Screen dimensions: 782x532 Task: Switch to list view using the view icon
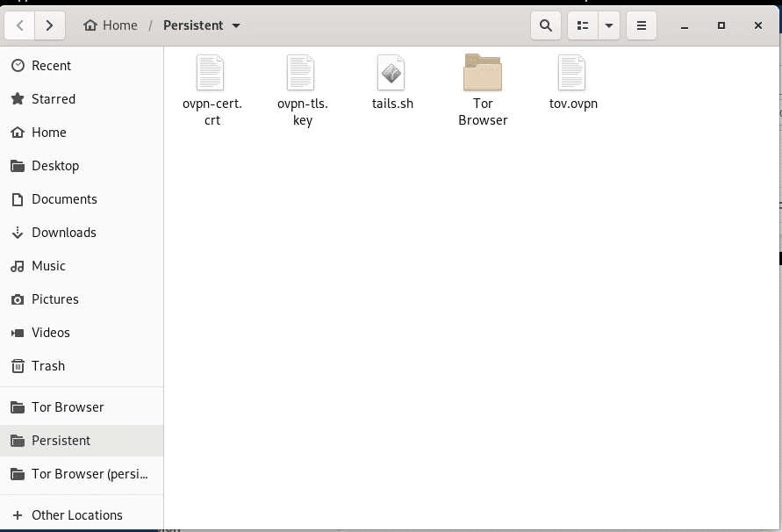click(x=582, y=25)
